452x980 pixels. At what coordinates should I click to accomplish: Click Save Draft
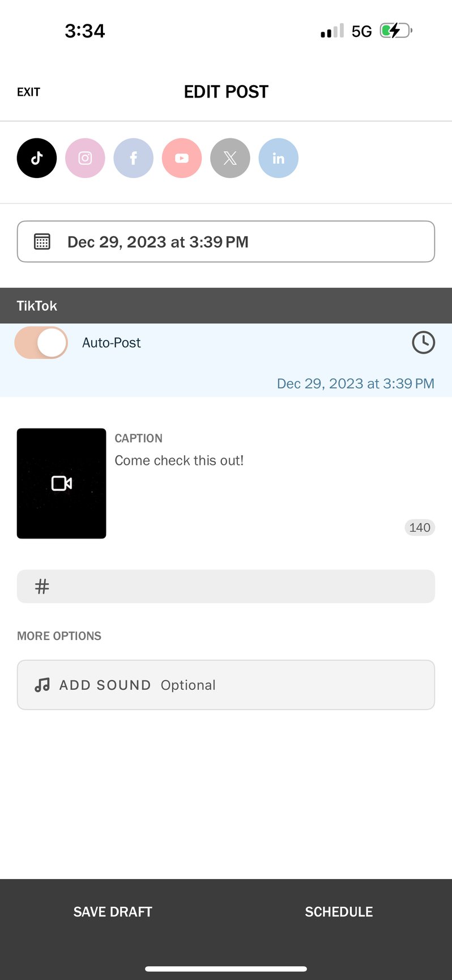pyautogui.click(x=112, y=911)
